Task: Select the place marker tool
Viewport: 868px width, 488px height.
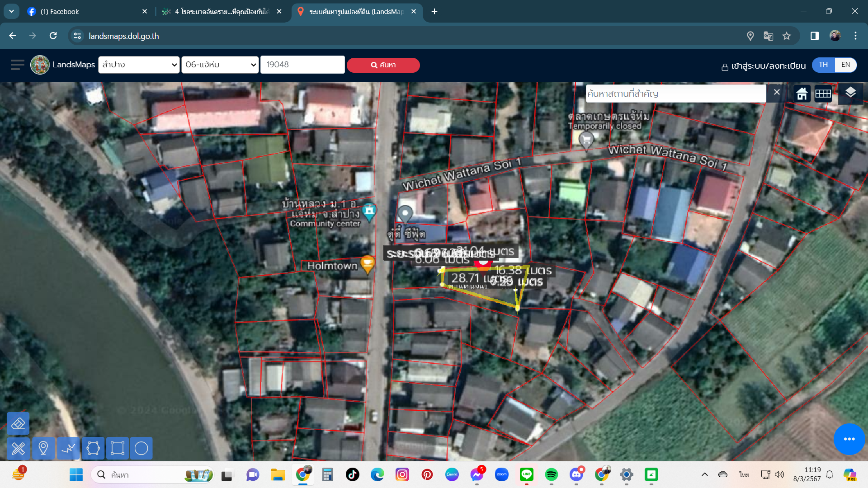Action: click(43, 448)
